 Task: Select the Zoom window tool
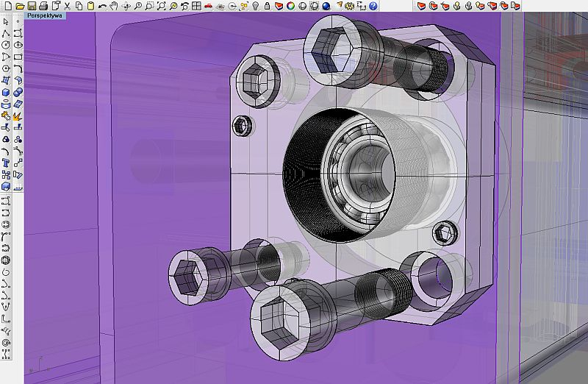(x=149, y=6)
